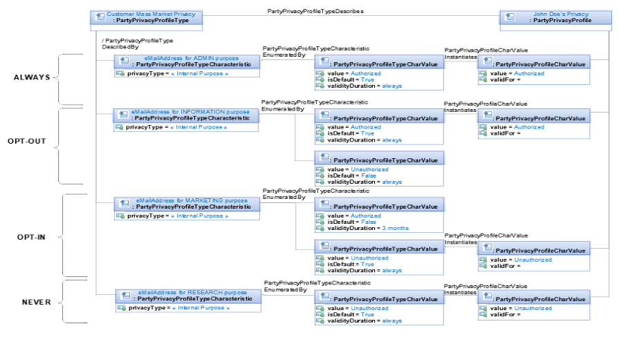Click the 3 months validity value
This screenshot has height=364, width=619.
coord(395,228)
